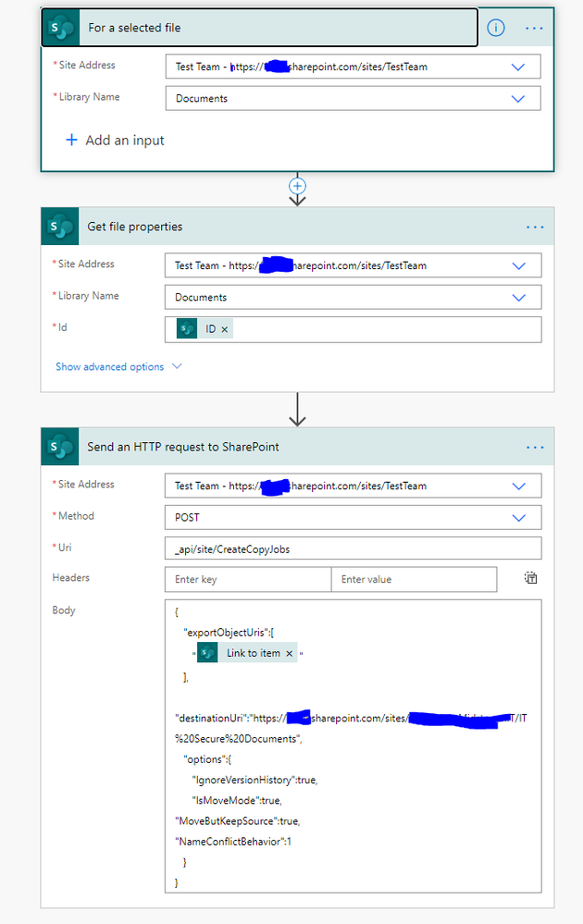This screenshot has height=924, width=583.
Task: Collapse the 'For a selected file' header
Action: click(x=259, y=28)
